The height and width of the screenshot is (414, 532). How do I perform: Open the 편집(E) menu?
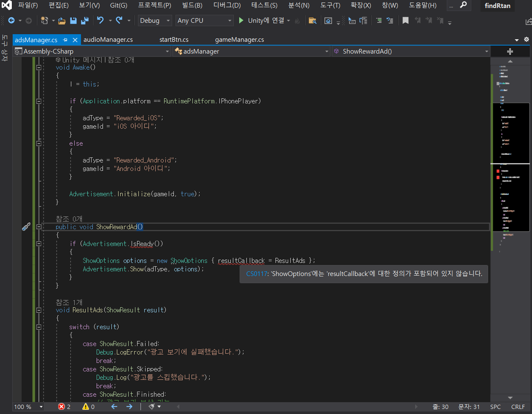tap(59, 5)
